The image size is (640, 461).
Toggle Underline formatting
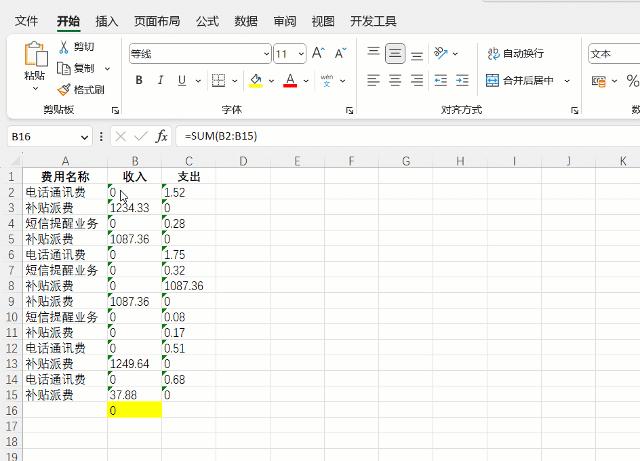tap(182, 80)
